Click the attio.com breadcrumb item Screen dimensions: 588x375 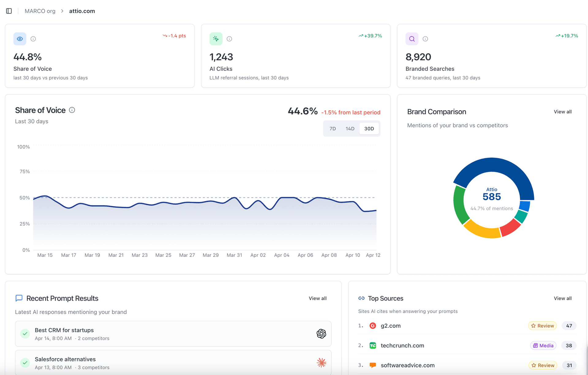tap(82, 11)
